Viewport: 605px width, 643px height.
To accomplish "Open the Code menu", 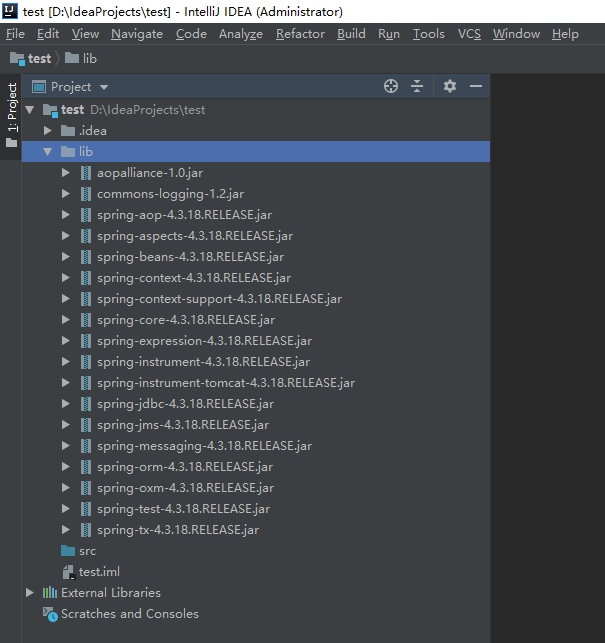I will point(191,34).
